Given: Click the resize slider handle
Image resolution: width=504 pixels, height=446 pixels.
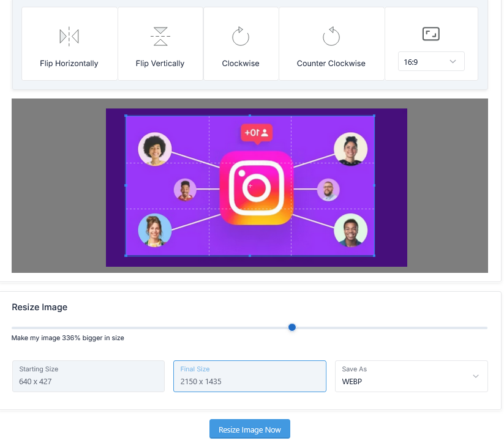Looking at the screenshot, I should coord(292,327).
